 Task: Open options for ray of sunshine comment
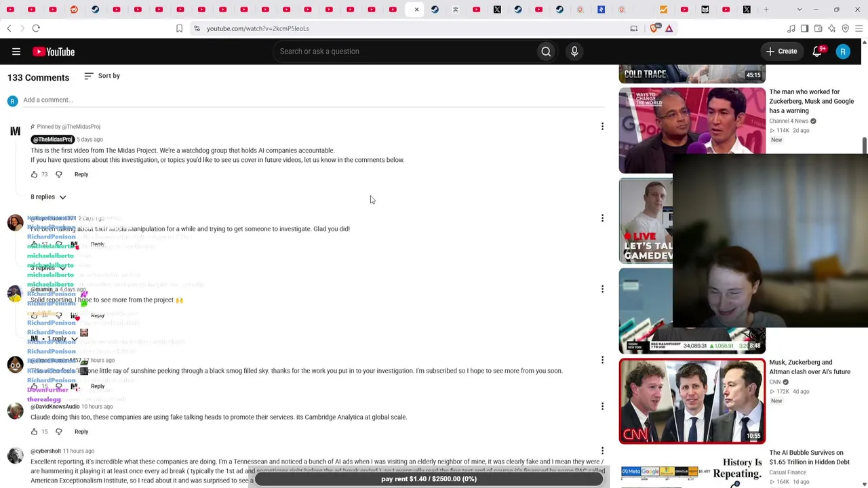click(x=602, y=360)
